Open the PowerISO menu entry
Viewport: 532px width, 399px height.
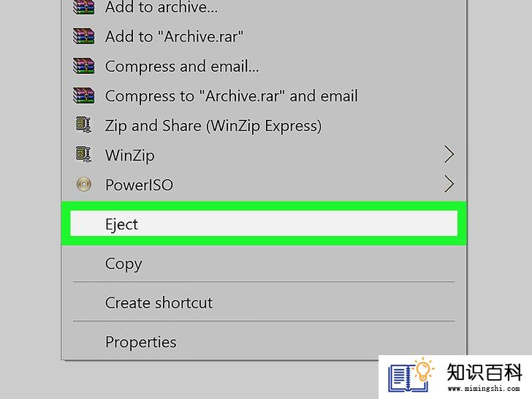pyautogui.click(x=139, y=186)
